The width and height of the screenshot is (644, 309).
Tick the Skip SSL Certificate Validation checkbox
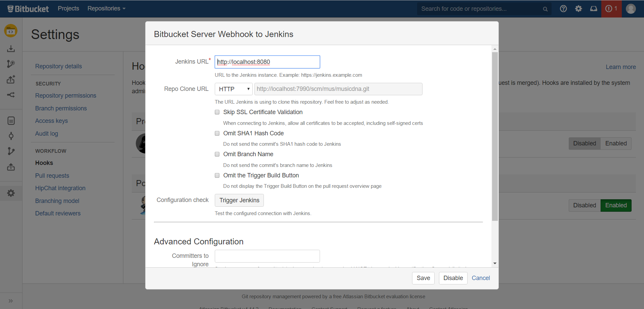pyautogui.click(x=217, y=112)
